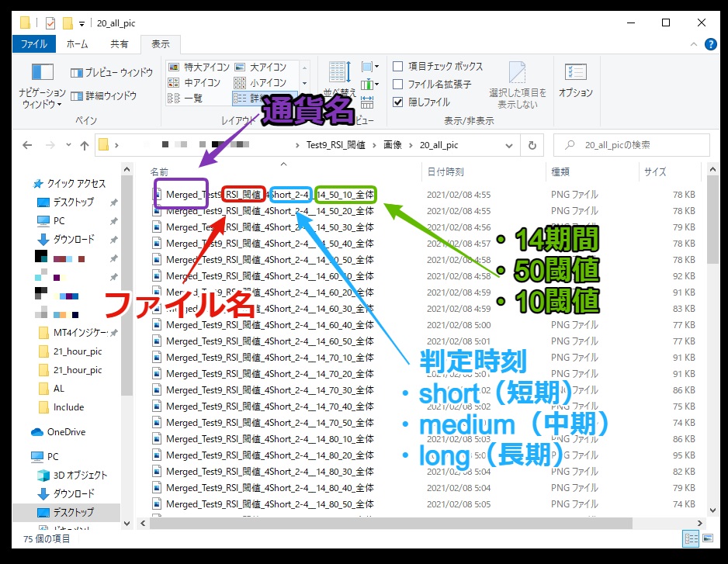
Task: Click the Test9_RSI_閾値 breadcrumb
Action: [336, 145]
